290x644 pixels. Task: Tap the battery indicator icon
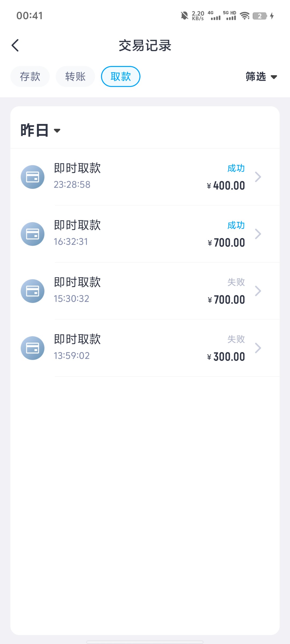point(260,16)
